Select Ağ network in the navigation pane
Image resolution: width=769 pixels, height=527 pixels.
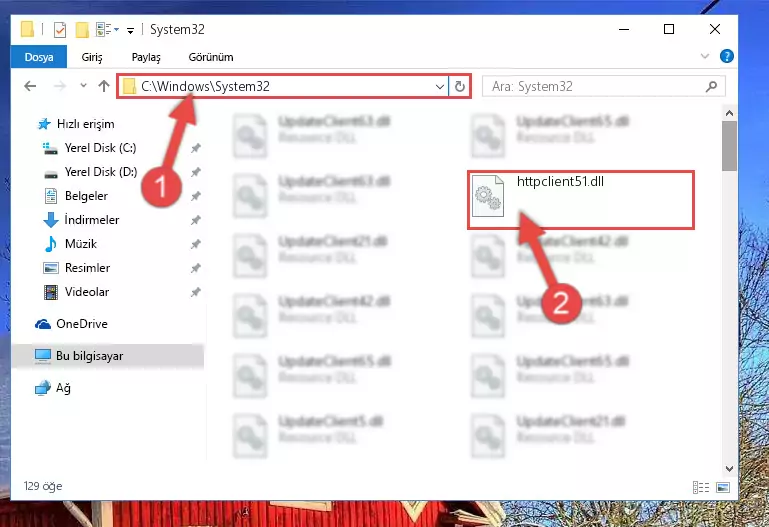(63, 388)
